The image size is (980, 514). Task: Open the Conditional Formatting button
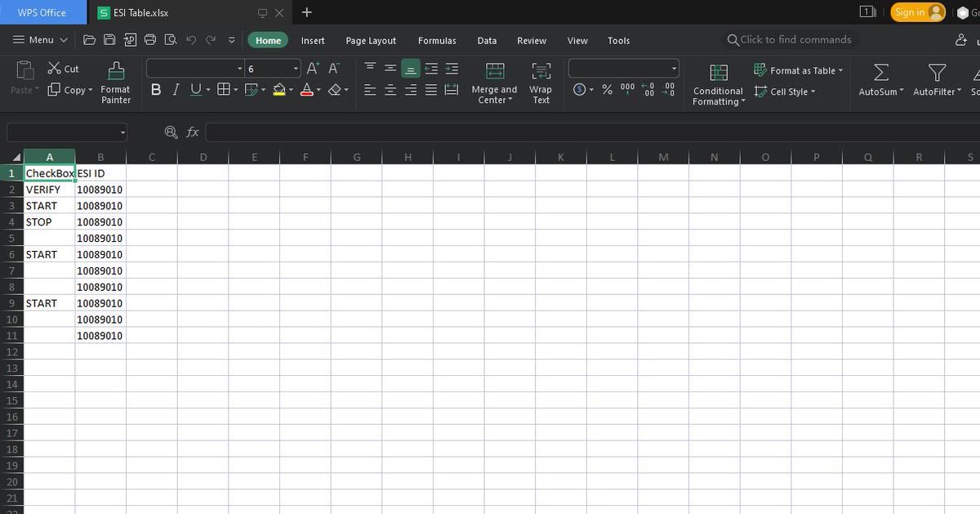[x=718, y=84]
